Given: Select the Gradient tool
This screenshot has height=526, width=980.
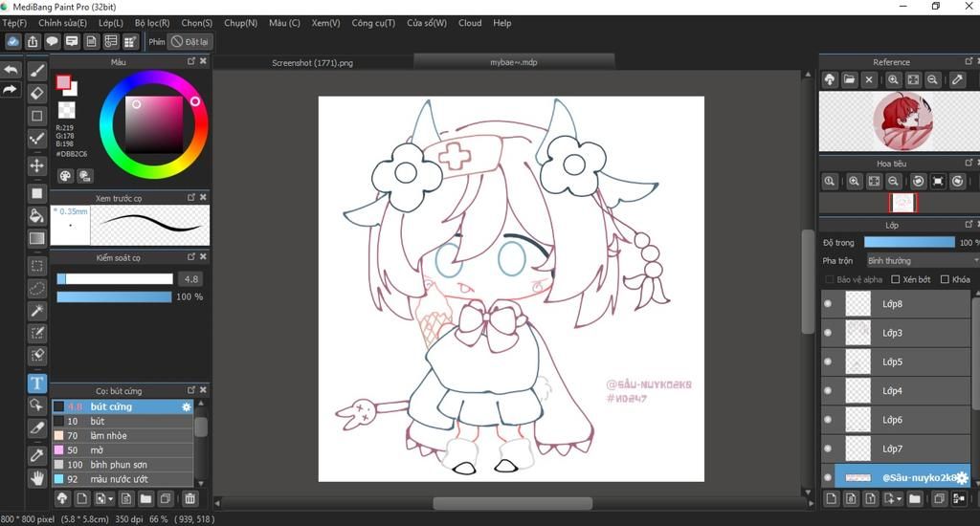Looking at the screenshot, I should click(x=37, y=238).
